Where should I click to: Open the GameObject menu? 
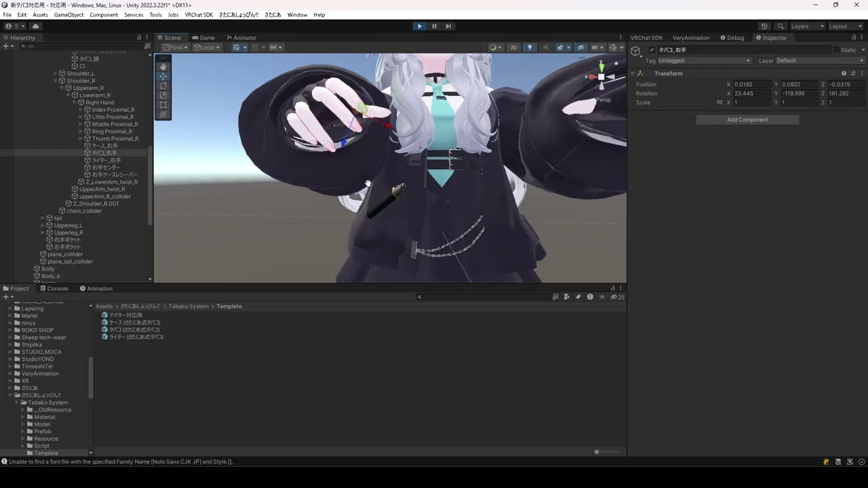[x=69, y=15]
